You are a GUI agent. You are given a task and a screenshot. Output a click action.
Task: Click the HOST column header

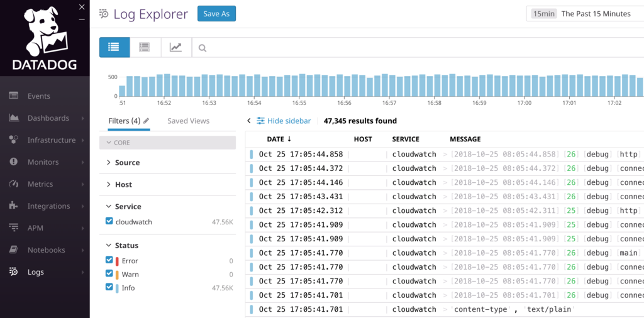coord(363,139)
